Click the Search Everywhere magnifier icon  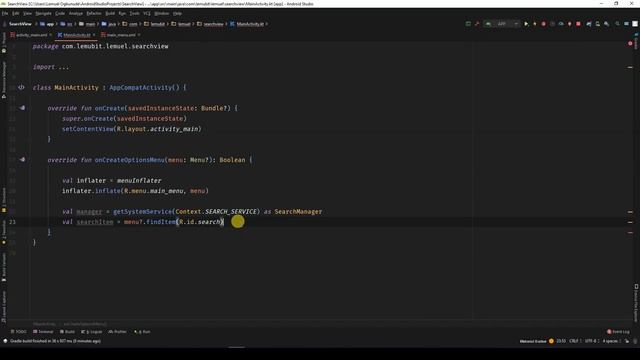click(617, 24)
